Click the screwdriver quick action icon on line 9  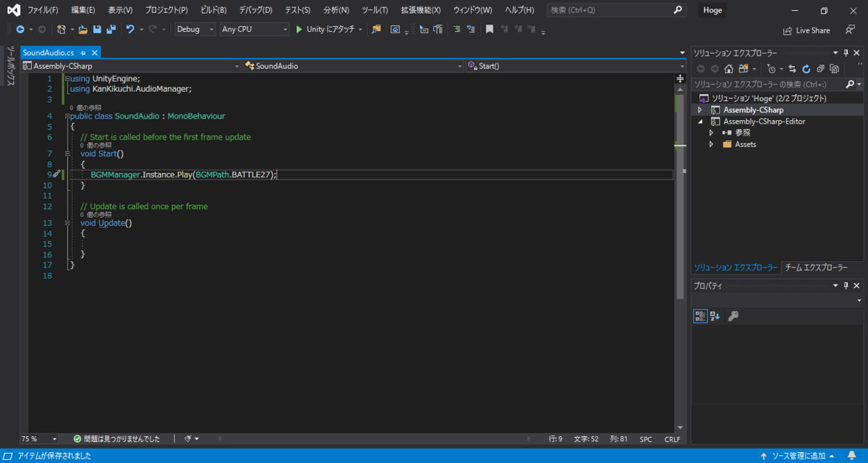(56, 174)
